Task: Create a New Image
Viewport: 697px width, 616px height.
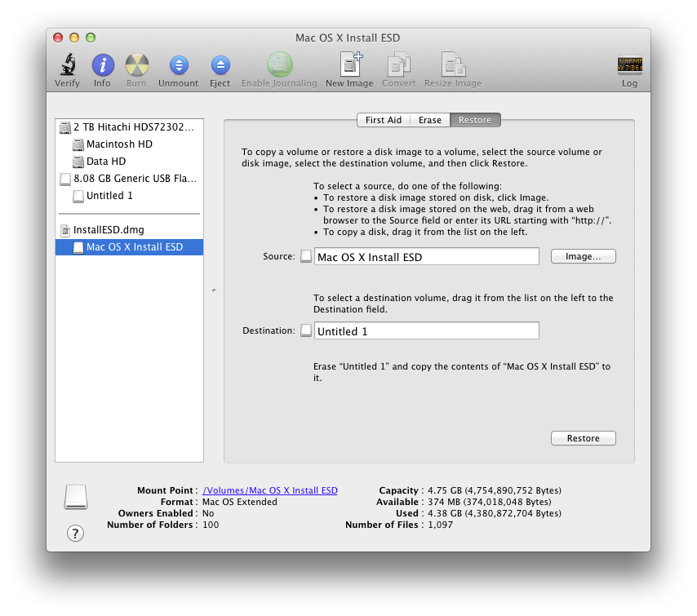Action: click(351, 64)
